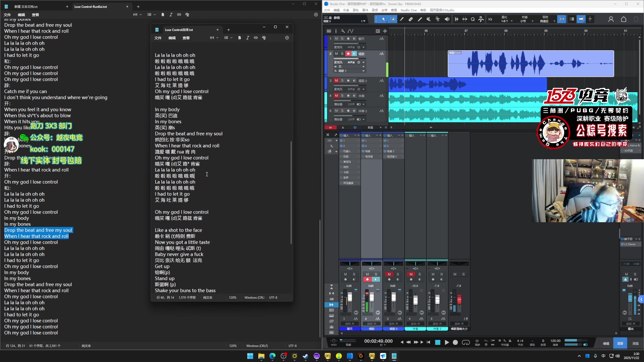Unmute track 3 in arrangement
This screenshot has height=362, width=644.
(x=336, y=81)
